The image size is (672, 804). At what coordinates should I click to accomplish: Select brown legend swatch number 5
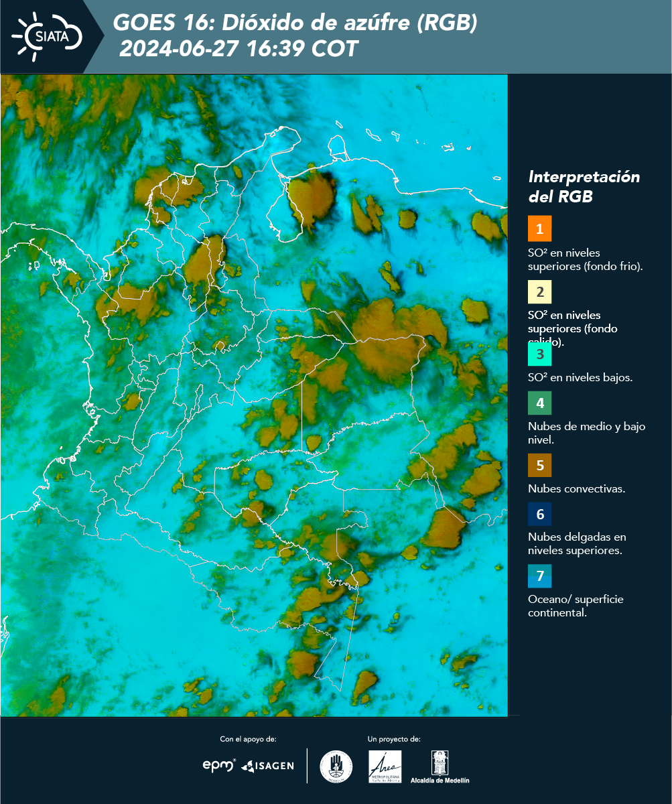[539, 465]
